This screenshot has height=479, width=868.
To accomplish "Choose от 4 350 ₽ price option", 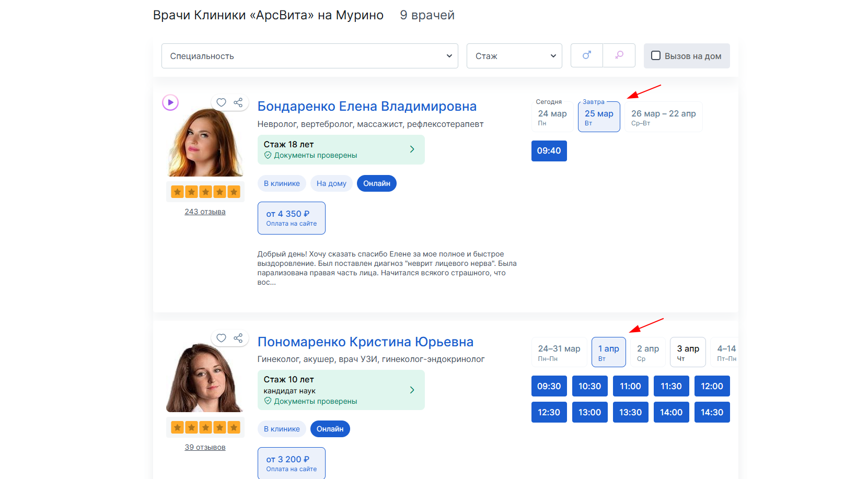I will [292, 218].
